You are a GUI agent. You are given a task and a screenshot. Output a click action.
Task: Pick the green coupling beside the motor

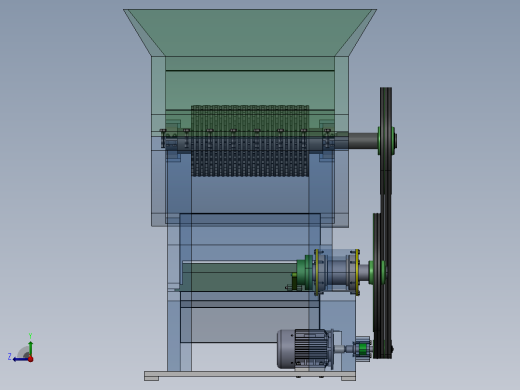point(363,349)
